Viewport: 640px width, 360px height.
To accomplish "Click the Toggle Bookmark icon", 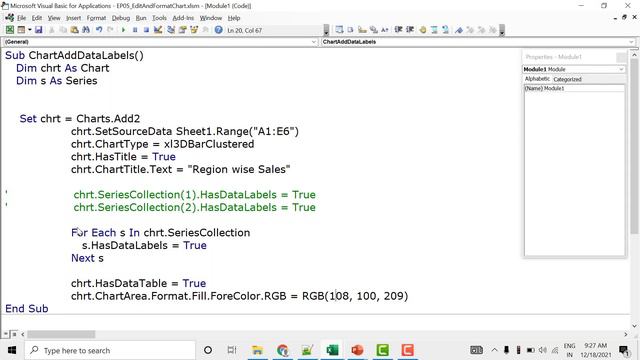I will click(x=459, y=30).
